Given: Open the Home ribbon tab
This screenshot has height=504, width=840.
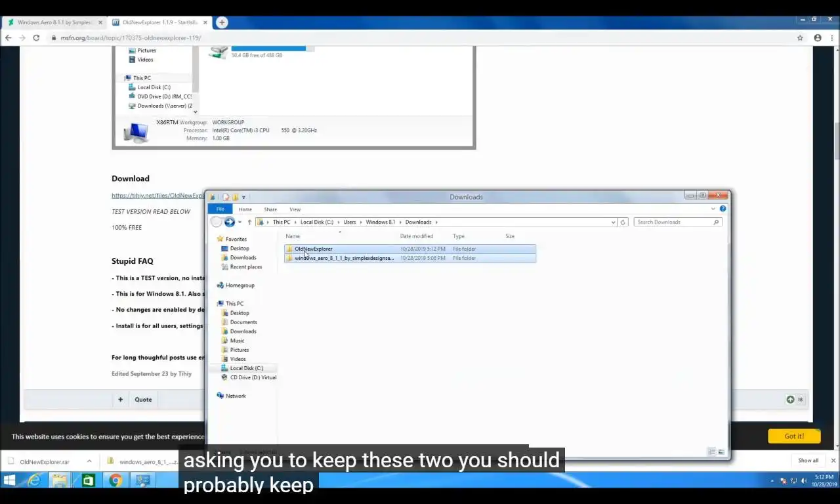Looking at the screenshot, I should click(x=245, y=209).
